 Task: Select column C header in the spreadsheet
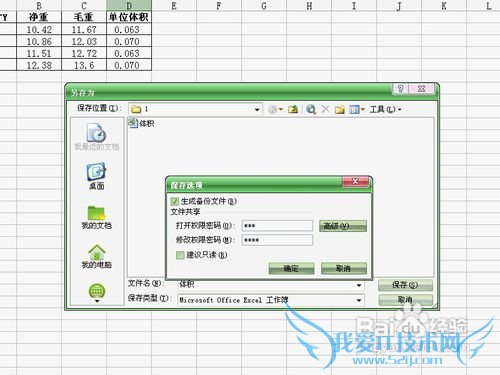[x=84, y=6]
